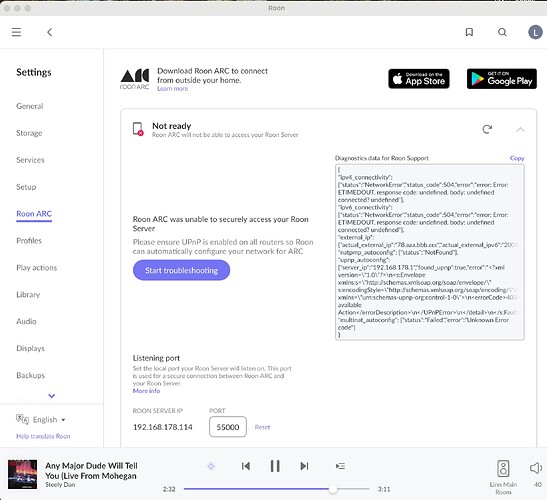Open the bookmarks icon
The height and width of the screenshot is (500, 547).
[x=470, y=32]
